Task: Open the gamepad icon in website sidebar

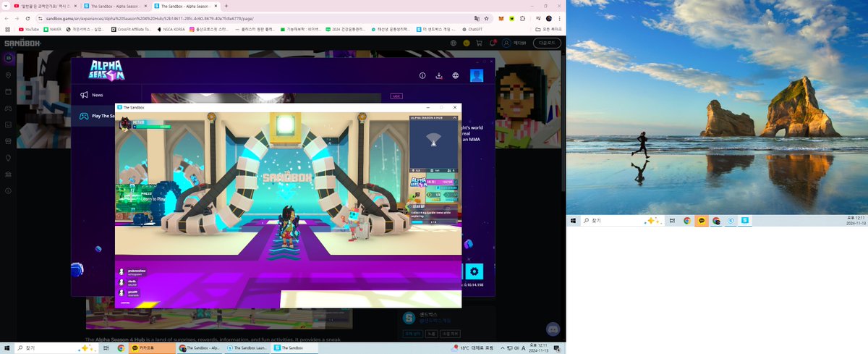Action: 9,108
